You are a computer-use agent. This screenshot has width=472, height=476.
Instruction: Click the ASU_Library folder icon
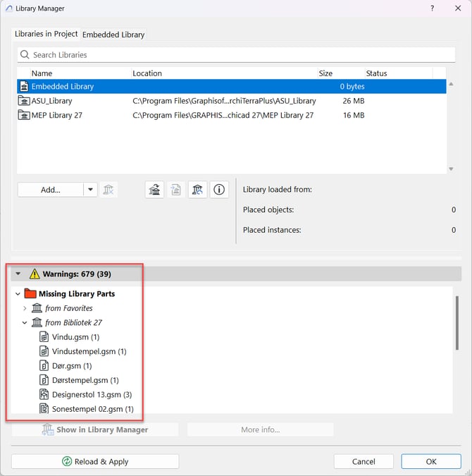24,101
